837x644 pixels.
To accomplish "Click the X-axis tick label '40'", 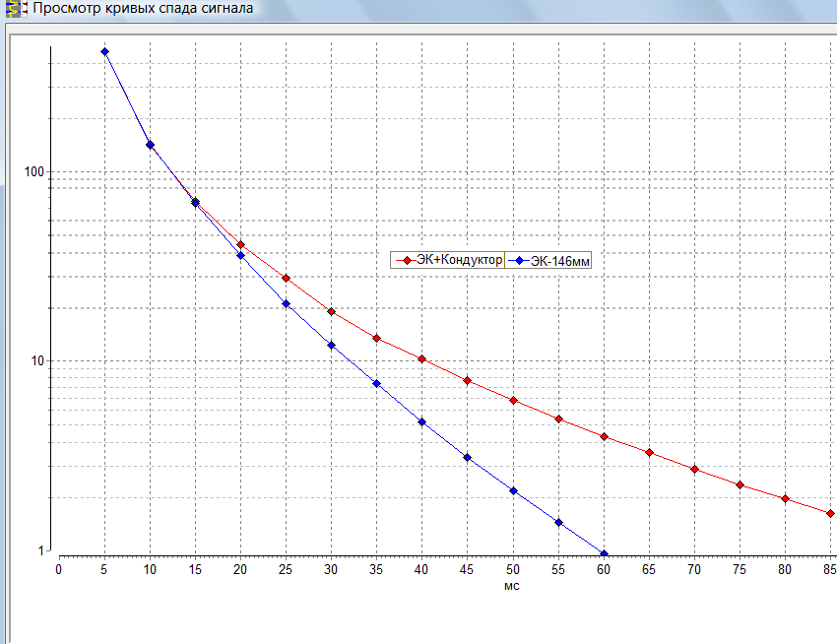I will click(x=421, y=570).
